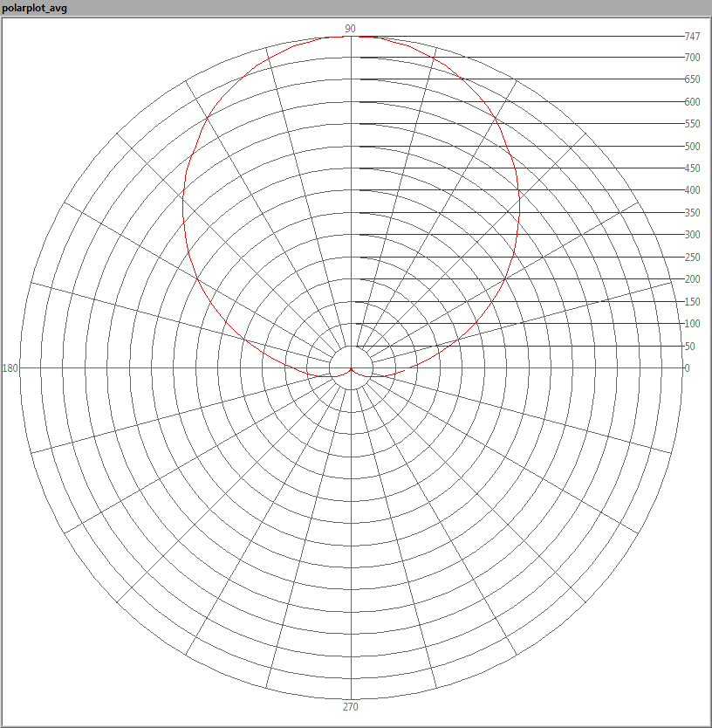Select the 400 radial scale label
This screenshot has height=728, width=712.
[692, 190]
